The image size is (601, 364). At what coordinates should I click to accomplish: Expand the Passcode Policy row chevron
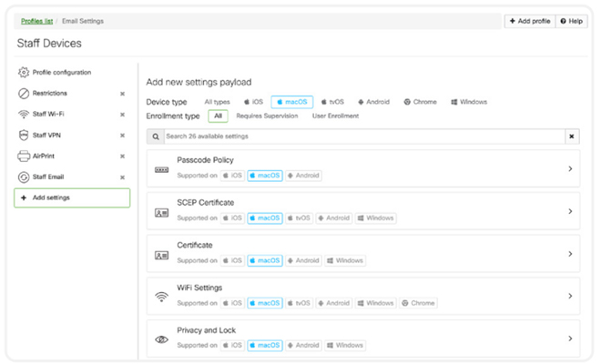click(x=570, y=168)
